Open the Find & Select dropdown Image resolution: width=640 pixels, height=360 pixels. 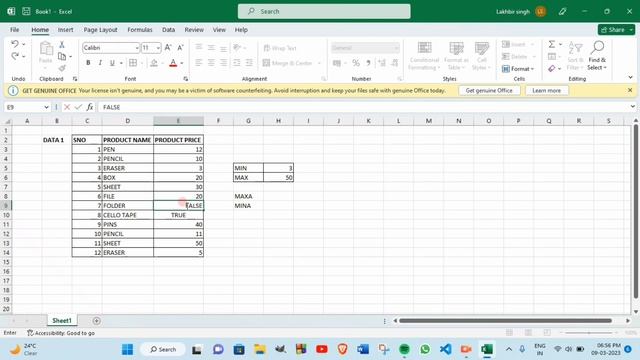(x=597, y=64)
